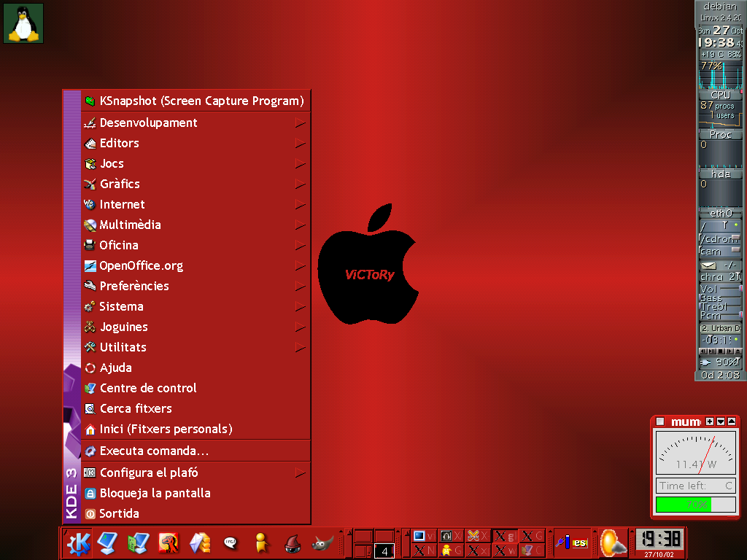Expand the Multimèdia submenu arrow
The image size is (747, 560).
pos(300,225)
